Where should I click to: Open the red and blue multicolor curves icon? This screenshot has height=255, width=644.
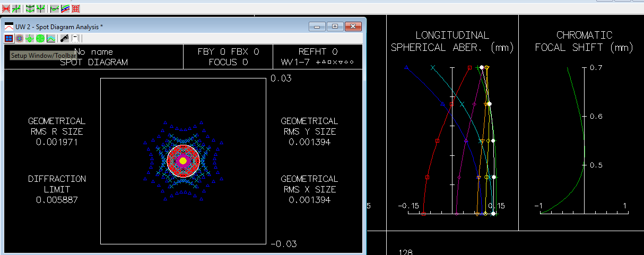[x=65, y=9]
